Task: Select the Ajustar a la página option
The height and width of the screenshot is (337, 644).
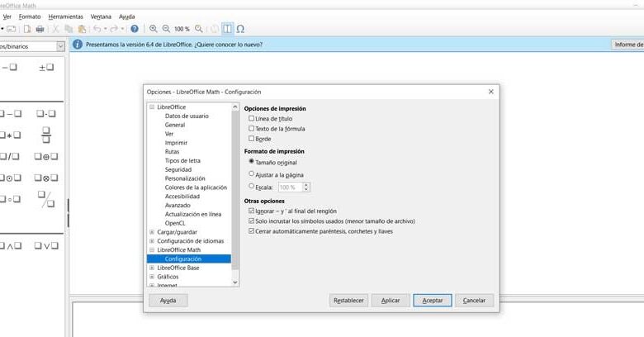Action: point(251,173)
